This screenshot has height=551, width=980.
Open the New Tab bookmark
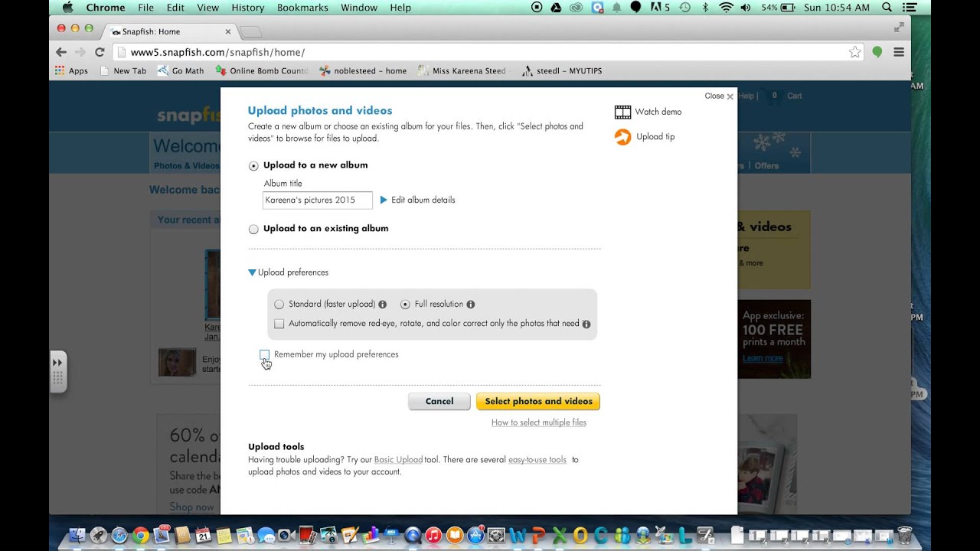tap(122, 70)
